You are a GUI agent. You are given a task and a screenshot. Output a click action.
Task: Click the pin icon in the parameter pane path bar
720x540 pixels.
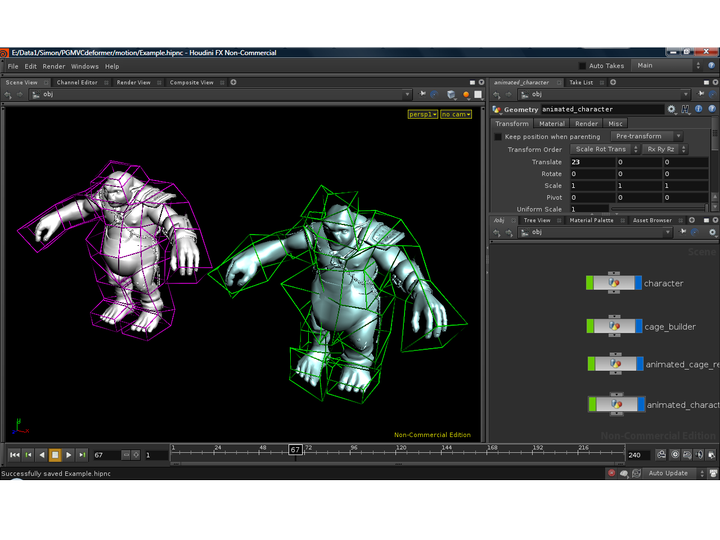[701, 94]
